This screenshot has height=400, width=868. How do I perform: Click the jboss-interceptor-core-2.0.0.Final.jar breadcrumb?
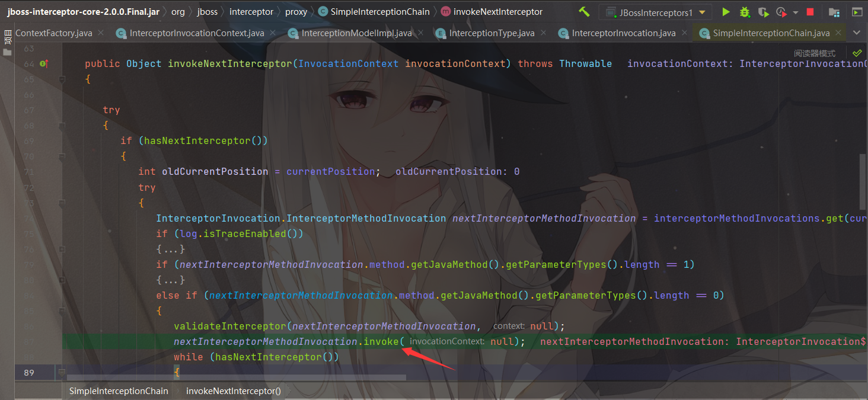pyautogui.click(x=83, y=12)
